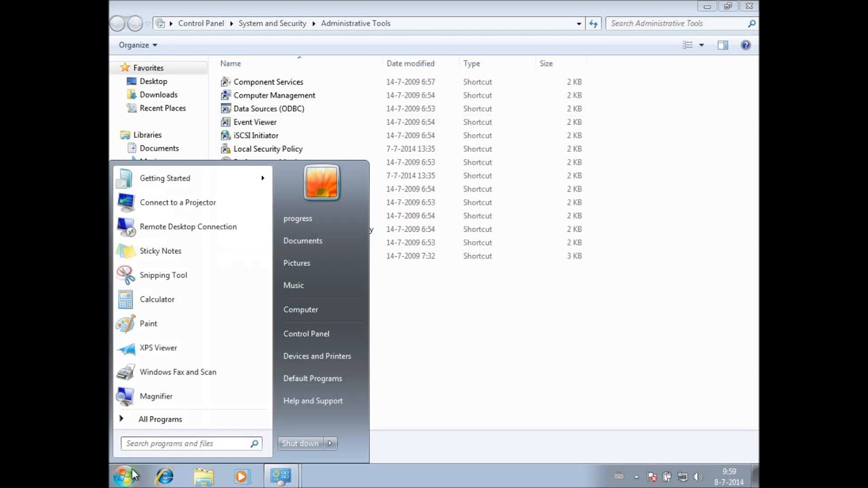Select Desktop in Favorites
Image resolution: width=868 pixels, height=488 pixels.
pos(153,81)
